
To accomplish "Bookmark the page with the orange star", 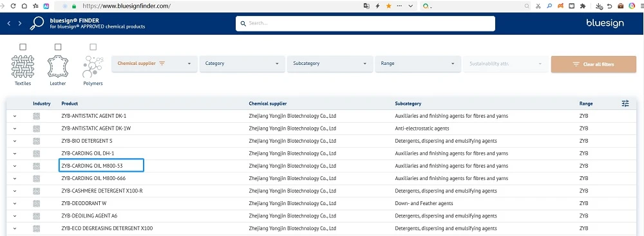I will (388, 6).
